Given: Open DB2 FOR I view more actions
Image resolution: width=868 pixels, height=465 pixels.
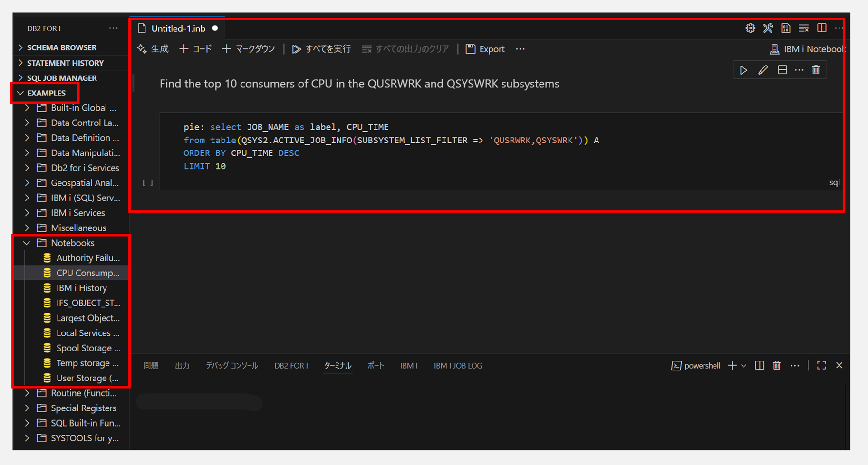Looking at the screenshot, I should [113, 28].
